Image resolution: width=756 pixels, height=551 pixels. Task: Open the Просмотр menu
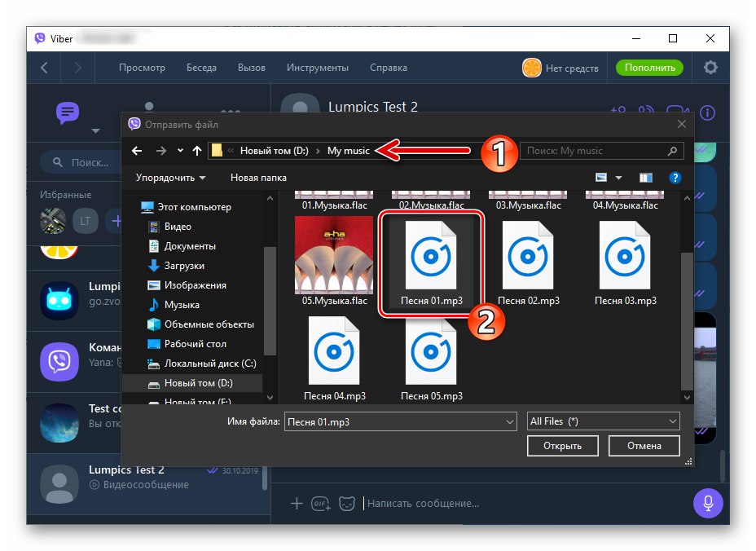(x=142, y=68)
